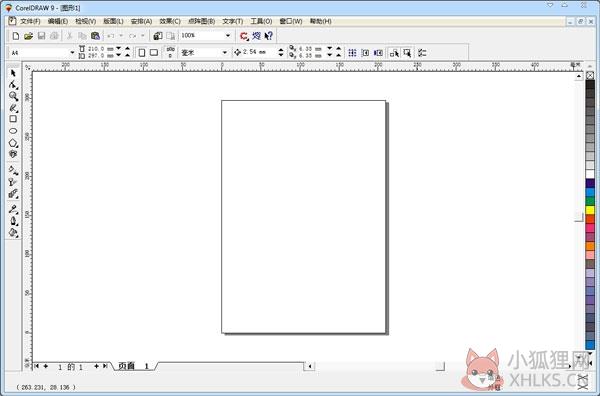Open the Application Launcher icon
The width and height of the screenshot is (600, 396).
coord(244,36)
